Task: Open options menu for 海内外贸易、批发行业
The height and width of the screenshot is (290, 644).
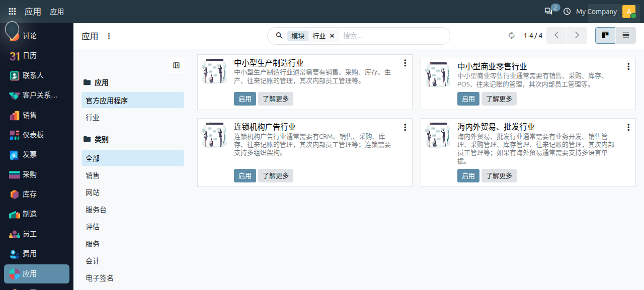Action: [x=628, y=127]
